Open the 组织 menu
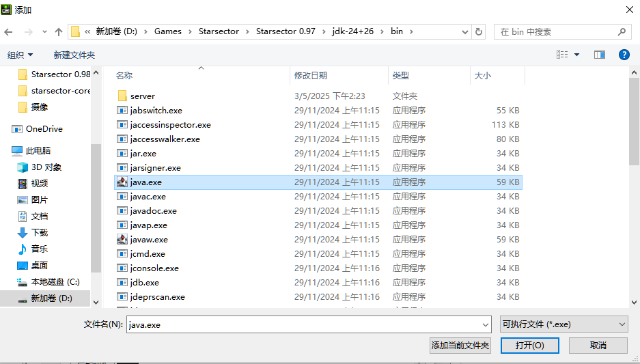Image resolution: width=640 pixels, height=364 pixels. click(x=19, y=55)
